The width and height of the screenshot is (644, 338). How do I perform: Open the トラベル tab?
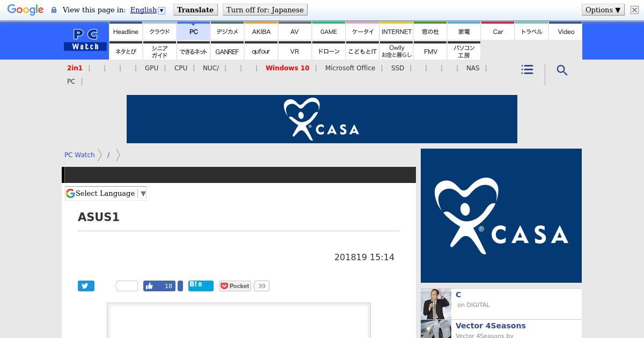click(x=531, y=31)
